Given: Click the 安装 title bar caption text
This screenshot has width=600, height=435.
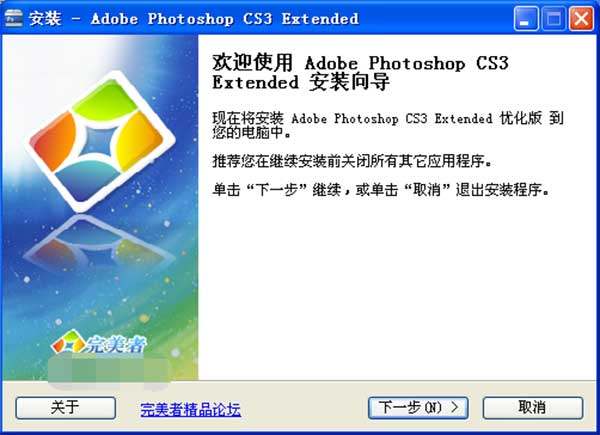Looking at the screenshot, I should 194,18.
